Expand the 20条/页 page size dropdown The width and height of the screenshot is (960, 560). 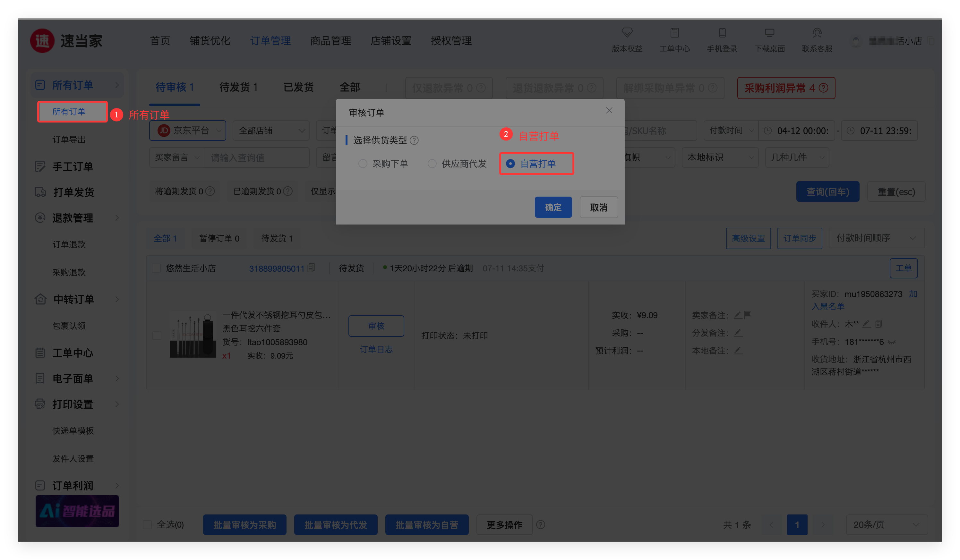[x=887, y=525]
